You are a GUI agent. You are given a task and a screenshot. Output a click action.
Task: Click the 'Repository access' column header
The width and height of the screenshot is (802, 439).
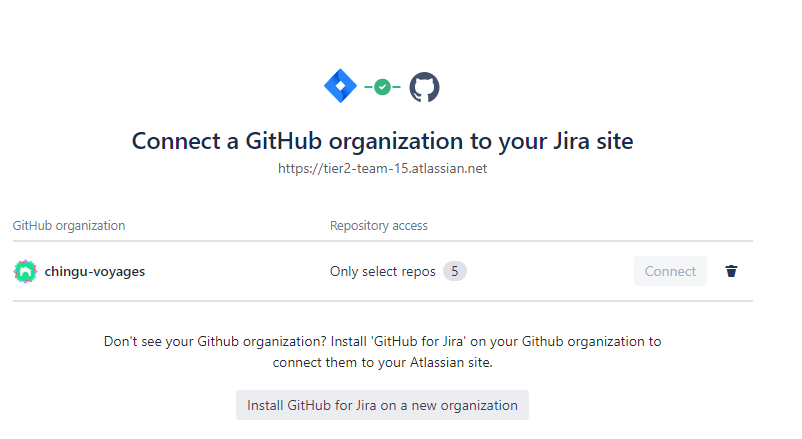(378, 226)
